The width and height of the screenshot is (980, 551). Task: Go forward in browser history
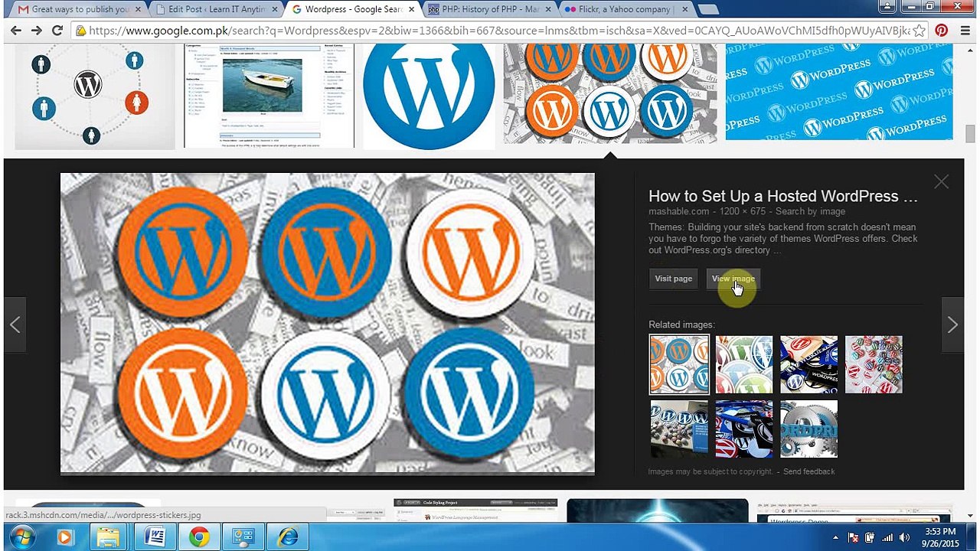[x=36, y=31]
